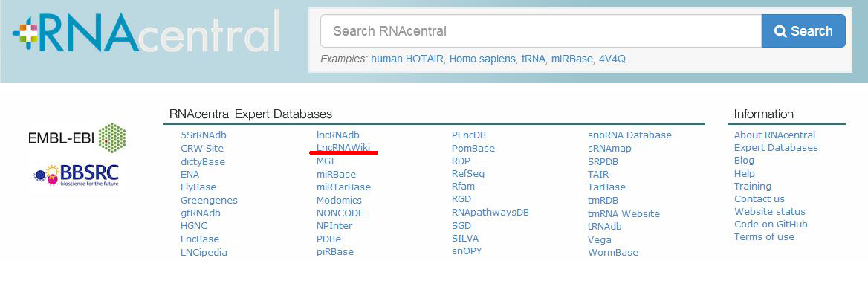Image resolution: width=868 pixels, height=281 pixels.
Task: Check the Website status link
Action: tap(769, 211)
